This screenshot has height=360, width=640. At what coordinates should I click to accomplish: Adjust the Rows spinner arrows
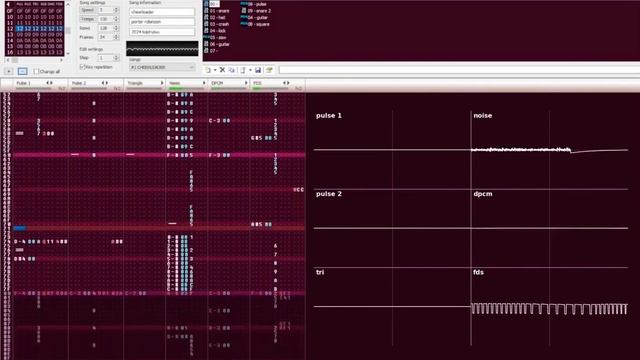pos(116,28)
